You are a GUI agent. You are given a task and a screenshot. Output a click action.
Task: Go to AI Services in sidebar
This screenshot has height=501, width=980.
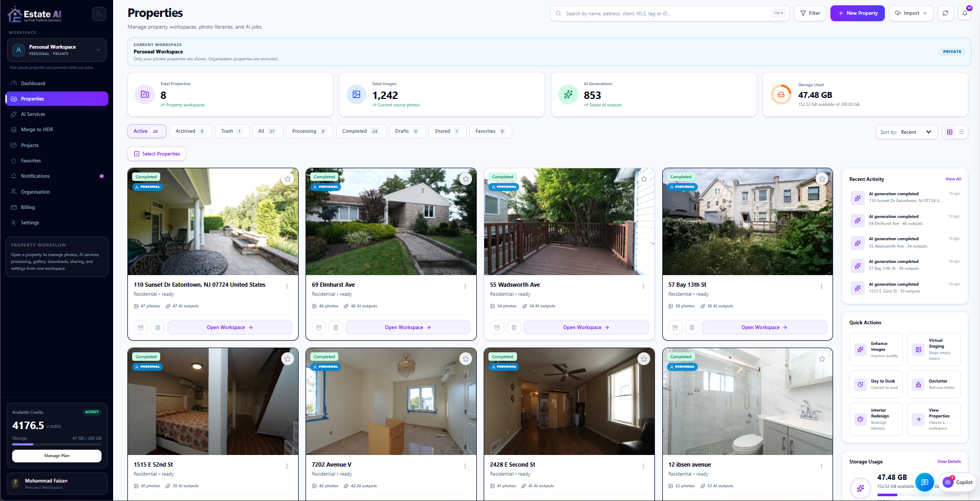pos(57,114)
